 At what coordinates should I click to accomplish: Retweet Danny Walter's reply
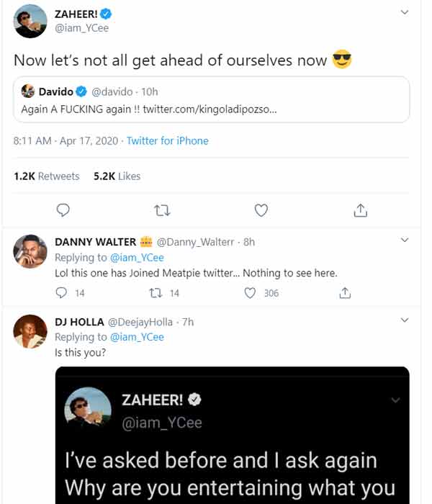pyautogui.click(x=156, y=293)
